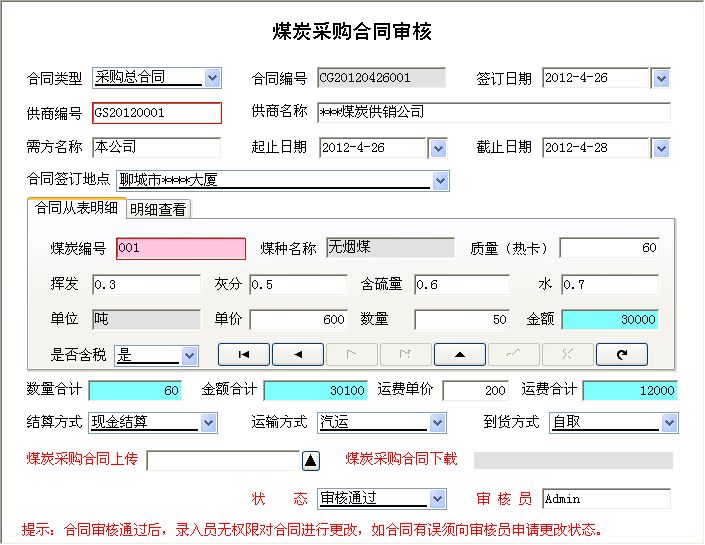The image size is (705, 545).
Task: Go to next record in navigator
Action: (x=352, y=354)
